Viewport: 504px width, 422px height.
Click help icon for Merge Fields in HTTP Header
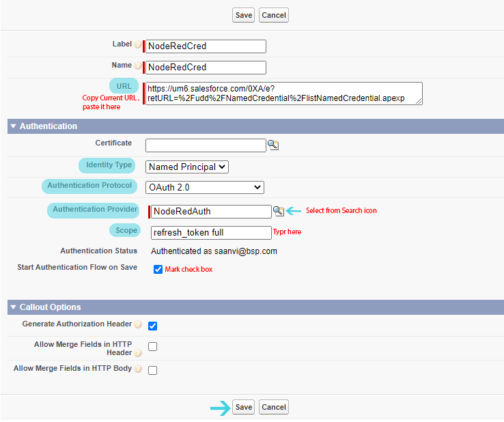pos(138,354)
